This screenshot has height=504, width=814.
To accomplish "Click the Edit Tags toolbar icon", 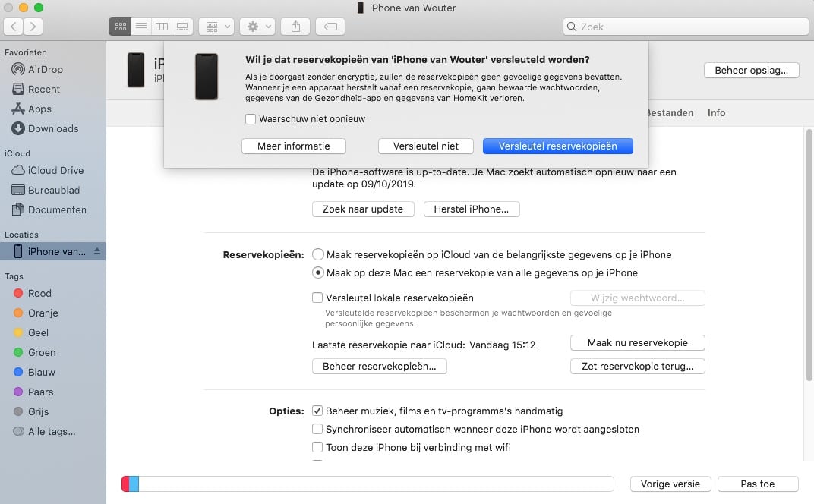I will 330,27.
